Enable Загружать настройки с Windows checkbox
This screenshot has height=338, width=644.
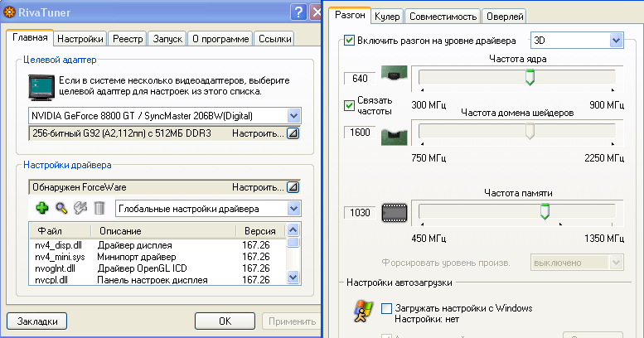(386, 308)
